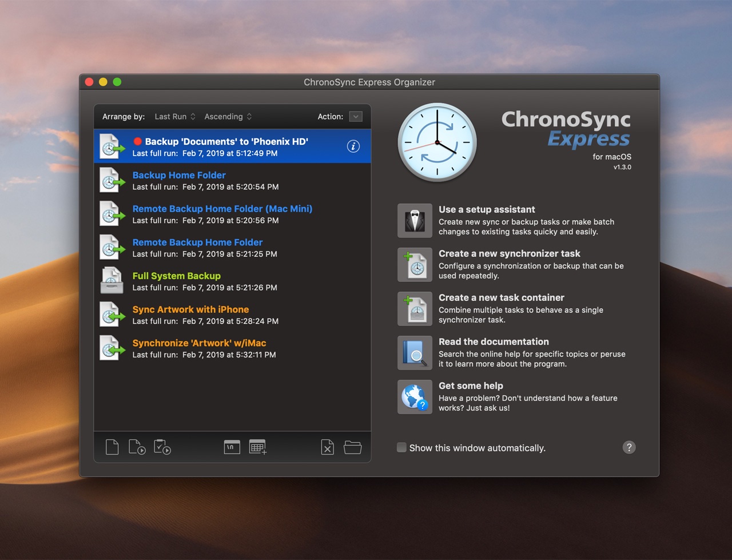Open 'Read the documentation' link
Image resolution: width=732 pixels, height=560 pixels.
494,341
